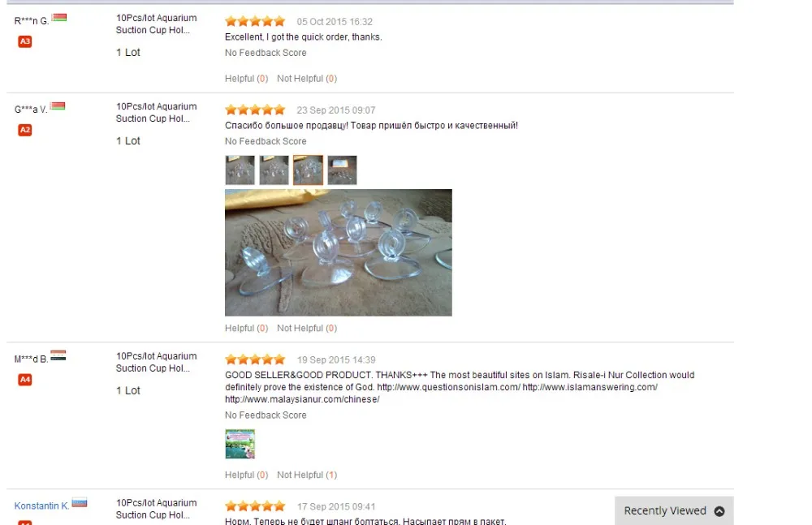Click the large suction cups photo
This screenshot has width=812, height=525.
338,252
